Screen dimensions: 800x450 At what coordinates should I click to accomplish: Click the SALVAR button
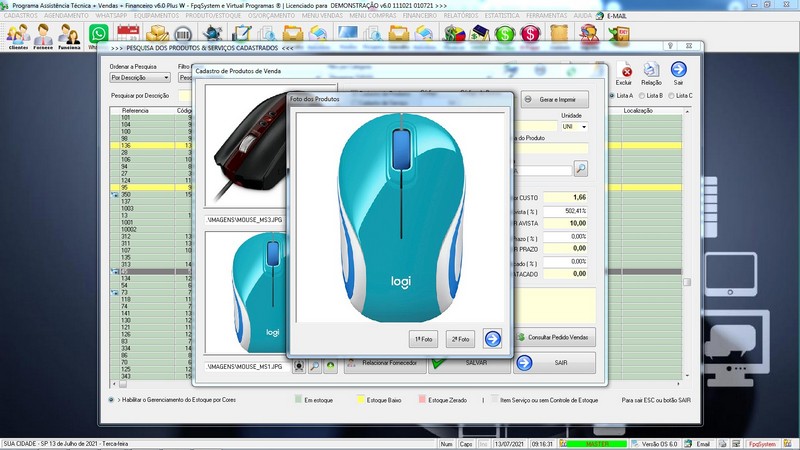(x=469, y=363)
